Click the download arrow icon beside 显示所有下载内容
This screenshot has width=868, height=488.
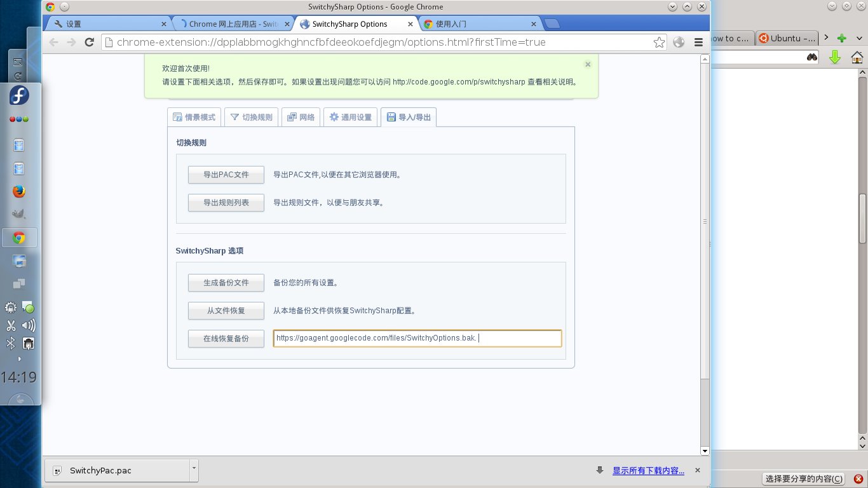(x=600, y=471)
